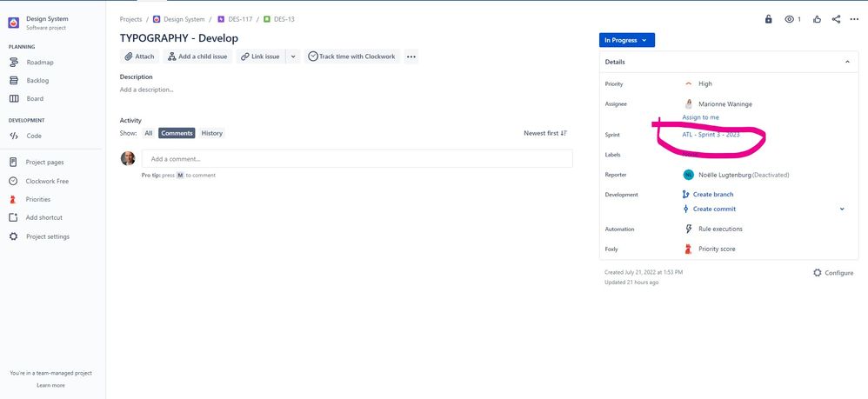Open ATL - Sprint 3 - 2023 link
The image size is (868, 399).
point(711,135)
